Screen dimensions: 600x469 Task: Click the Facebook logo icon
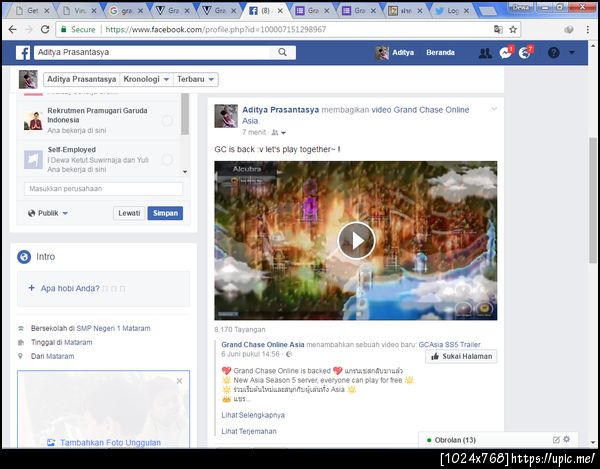23,52
